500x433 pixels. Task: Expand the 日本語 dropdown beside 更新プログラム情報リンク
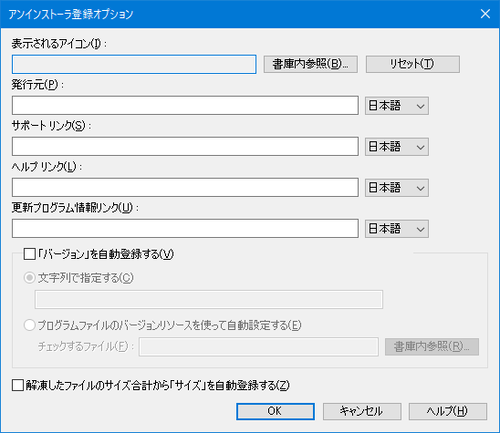(x=397, y=229)
